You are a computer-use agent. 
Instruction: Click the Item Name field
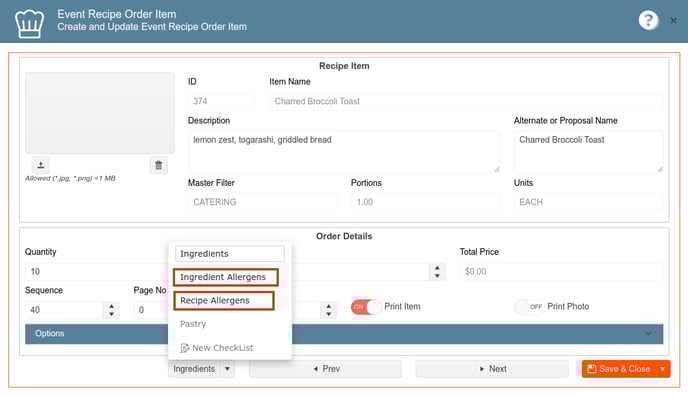tap(466, 101)
